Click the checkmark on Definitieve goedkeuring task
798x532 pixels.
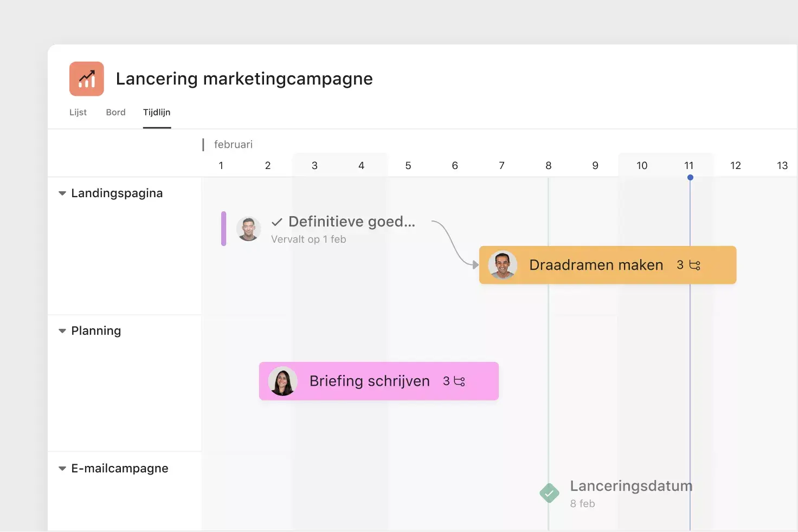pyautogui.click(x=276, y=222)
